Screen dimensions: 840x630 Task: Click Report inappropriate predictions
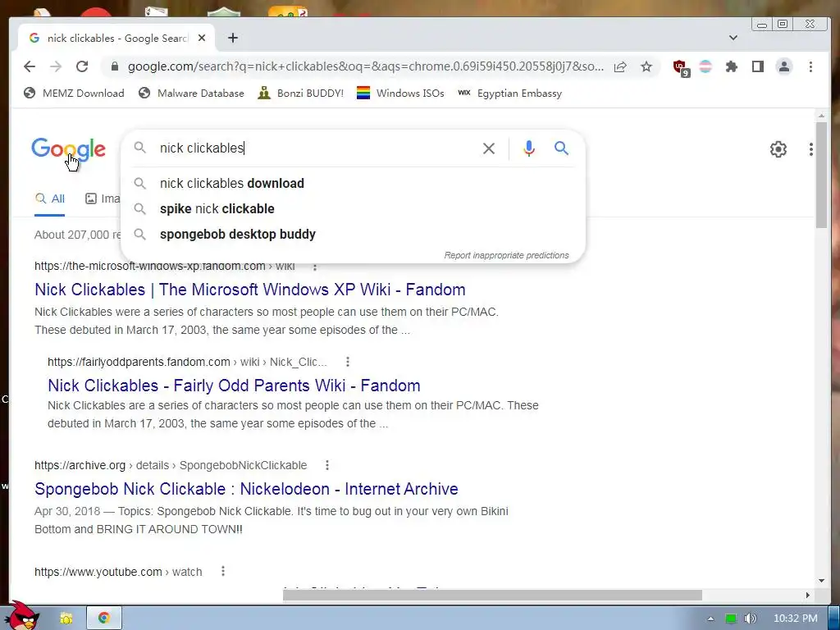point(506,256)
